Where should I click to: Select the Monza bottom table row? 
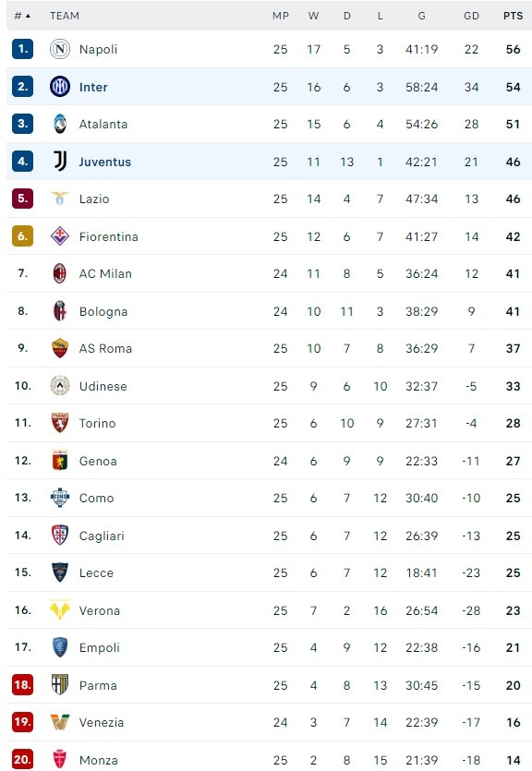(266, 759)
